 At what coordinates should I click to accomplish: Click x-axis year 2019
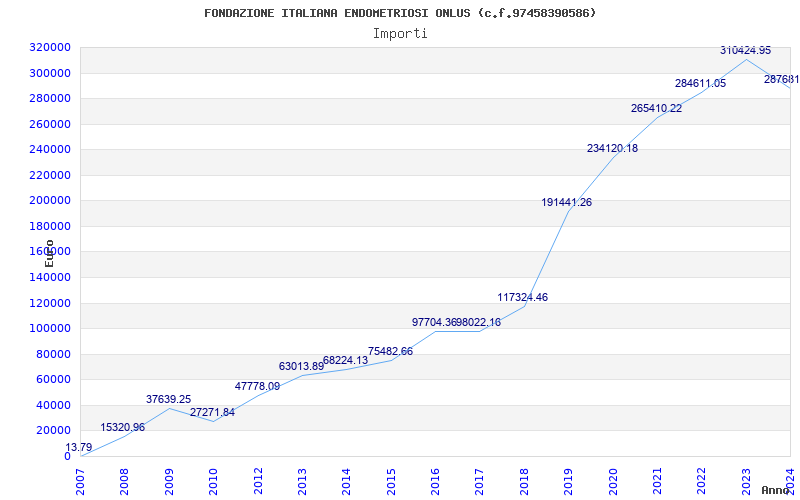[568, 482]
